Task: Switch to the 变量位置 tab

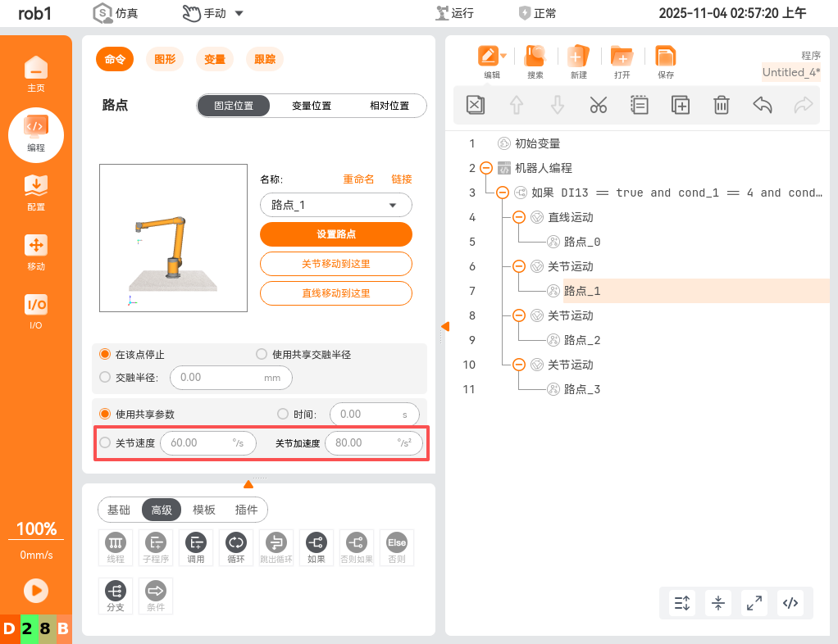Action: pos(313,106)
